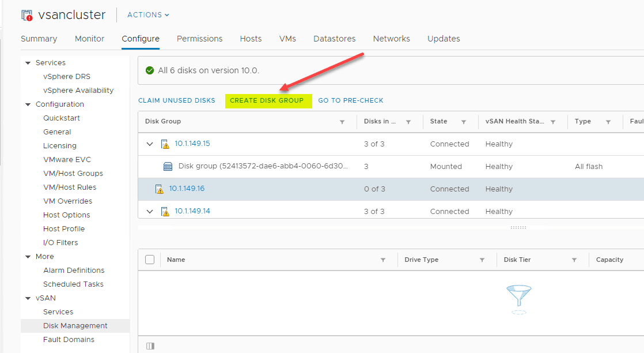Click the disk group icon in the row

(168, 166)
